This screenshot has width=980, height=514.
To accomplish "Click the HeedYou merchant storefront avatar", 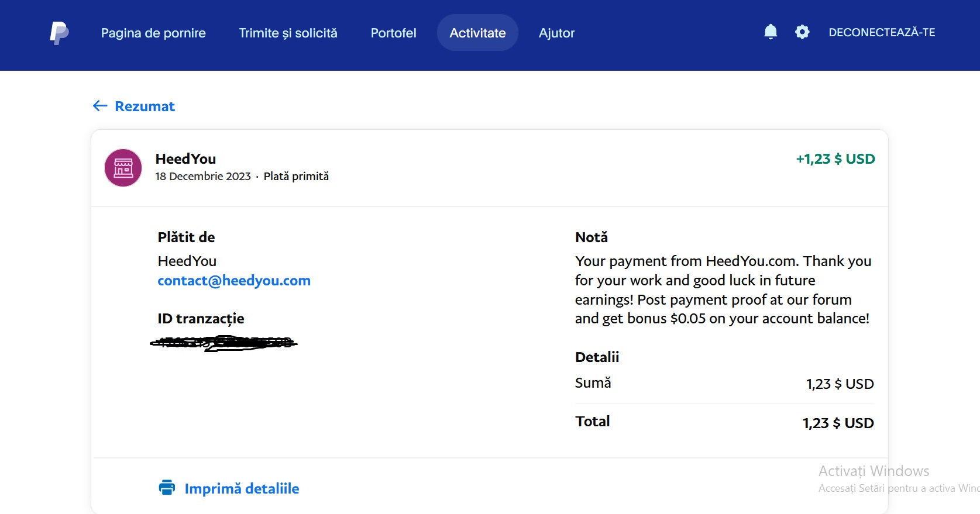I will (123, 168).
